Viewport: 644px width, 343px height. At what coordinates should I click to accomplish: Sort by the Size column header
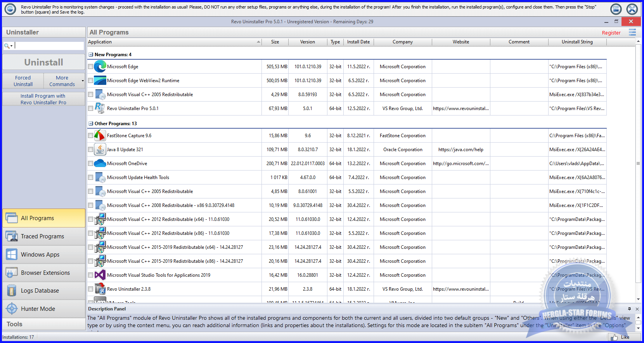(x=275, y=42)
